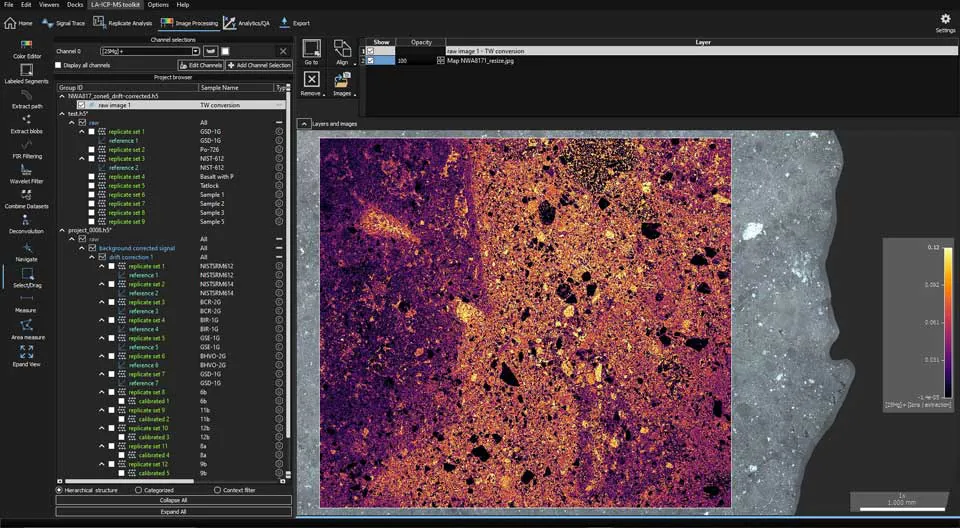Open the Wavelet Filter tool
This screenshot has height=528, width=960.
coord(27,173)
